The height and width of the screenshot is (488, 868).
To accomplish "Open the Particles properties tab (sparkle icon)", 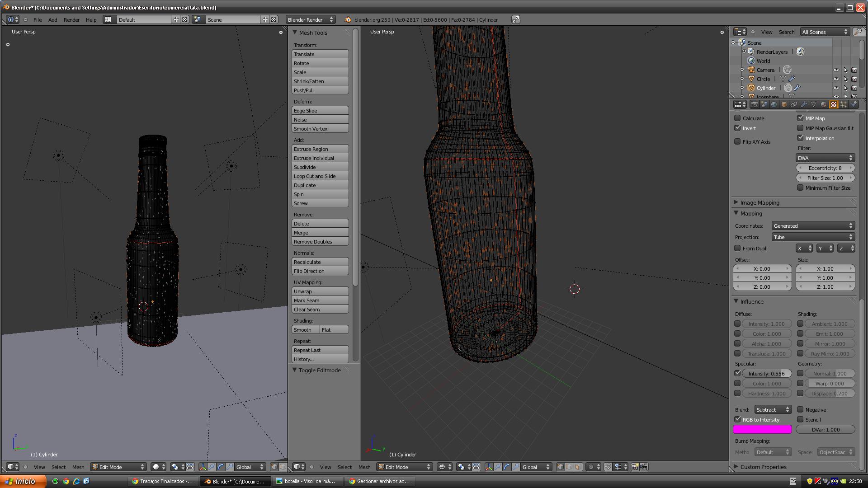I will tap(844, 104).
